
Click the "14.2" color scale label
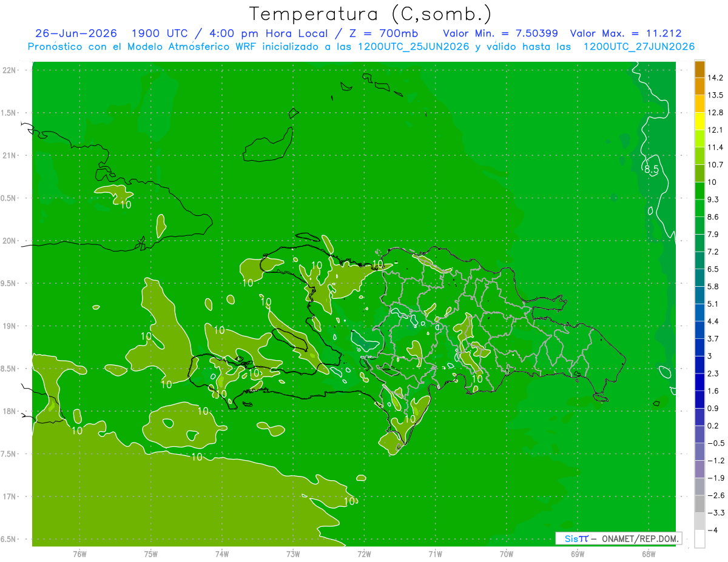tap(715, 78)
